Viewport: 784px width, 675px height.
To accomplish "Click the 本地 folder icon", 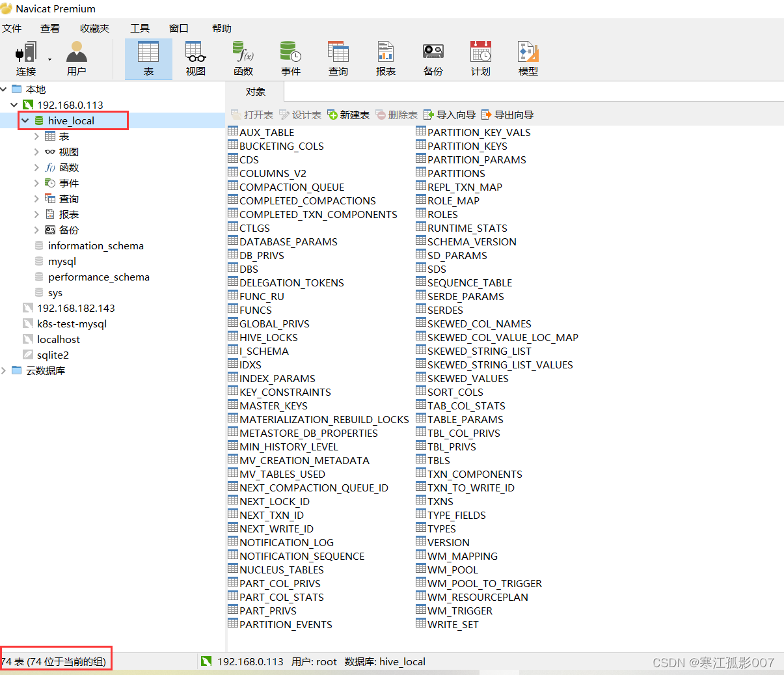I will 17,89.
